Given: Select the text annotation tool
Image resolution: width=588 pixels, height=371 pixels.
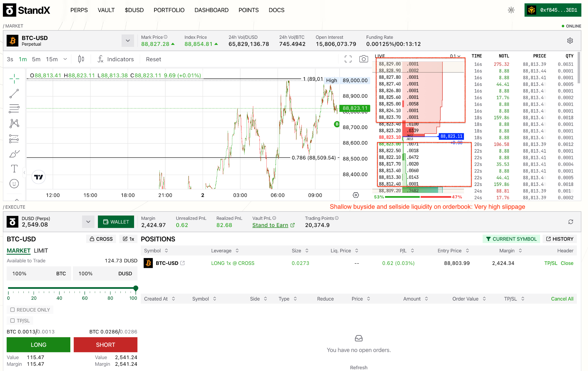Looking at the screenshot, I should pyautogui.click(x=14, y=169).
